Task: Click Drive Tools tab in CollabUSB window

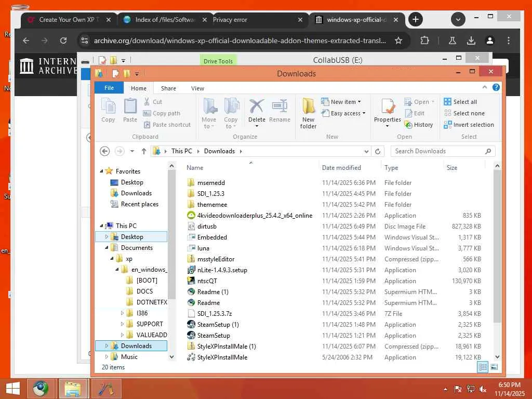Action: pyautogui.click(x=218, y=60)
